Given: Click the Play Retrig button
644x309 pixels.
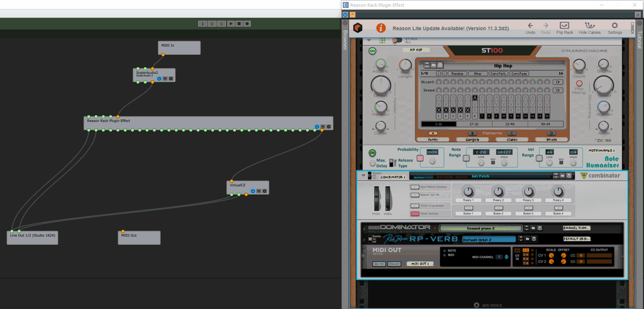Looking at the screenshot, I should pyautogui.click(x=579, y=83).
